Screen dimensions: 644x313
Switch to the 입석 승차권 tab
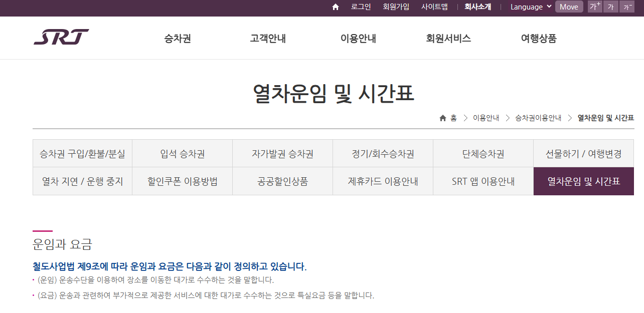tap(182, 153)
